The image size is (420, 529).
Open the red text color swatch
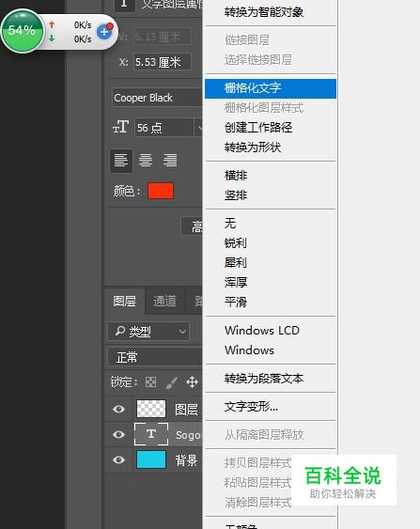161,191
